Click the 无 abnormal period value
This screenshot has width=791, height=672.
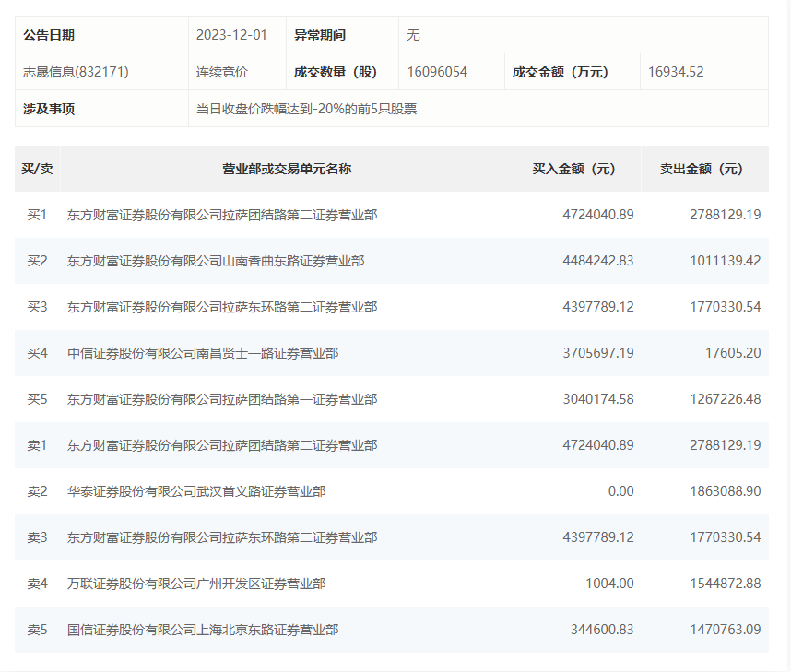[413, 35]
